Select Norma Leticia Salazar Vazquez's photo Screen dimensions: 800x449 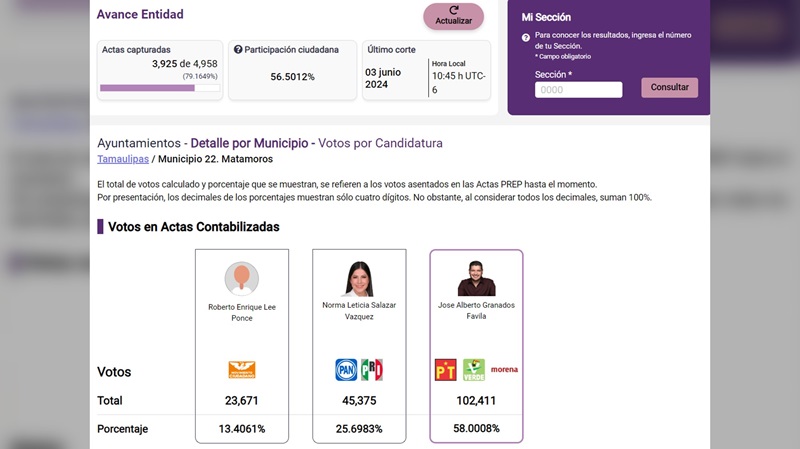(x=359, y=278)
